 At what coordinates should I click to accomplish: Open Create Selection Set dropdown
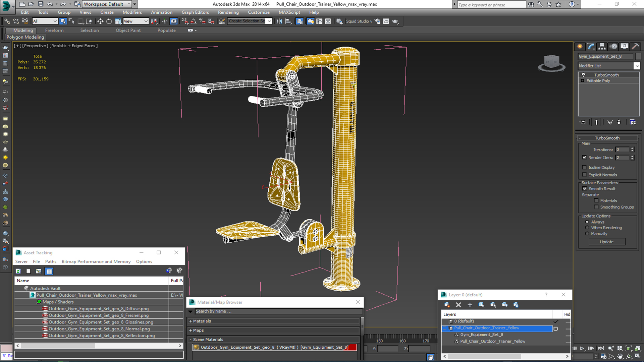[250, 21]
